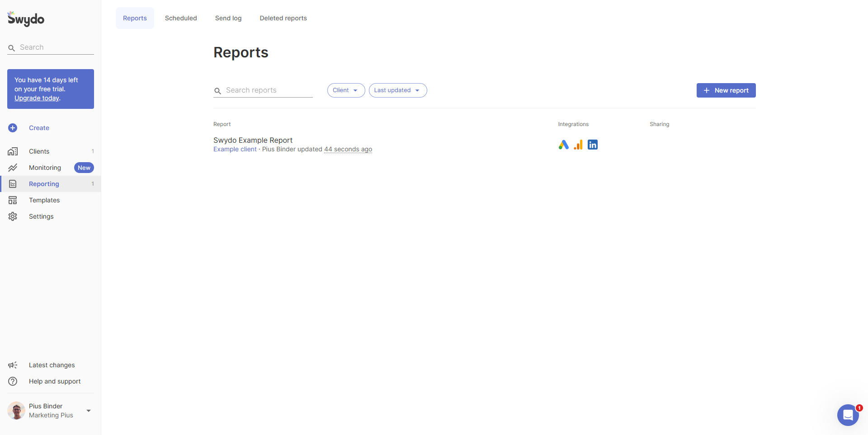868x435 pixels.
Task: Click the Upgrade today link
Action: click(37, 98)
